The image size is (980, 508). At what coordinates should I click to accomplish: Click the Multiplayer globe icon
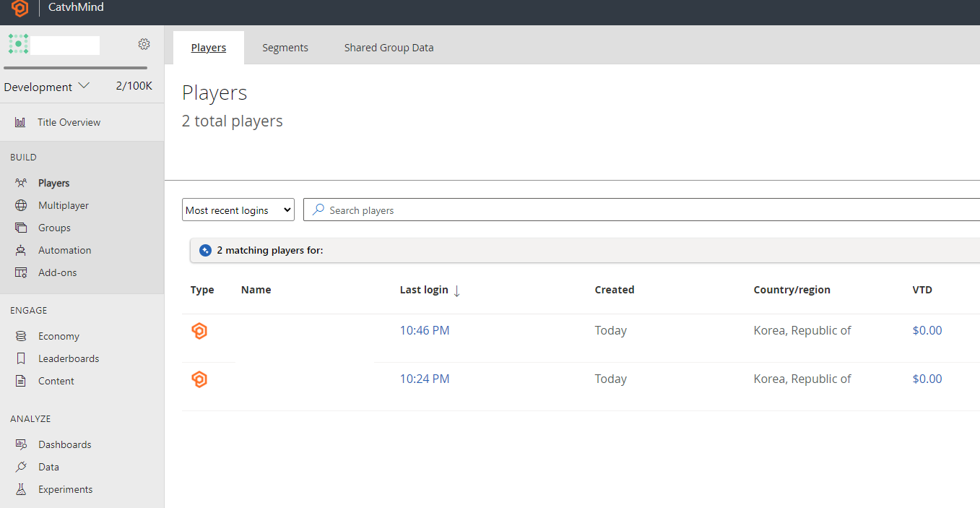click(21, 205)
